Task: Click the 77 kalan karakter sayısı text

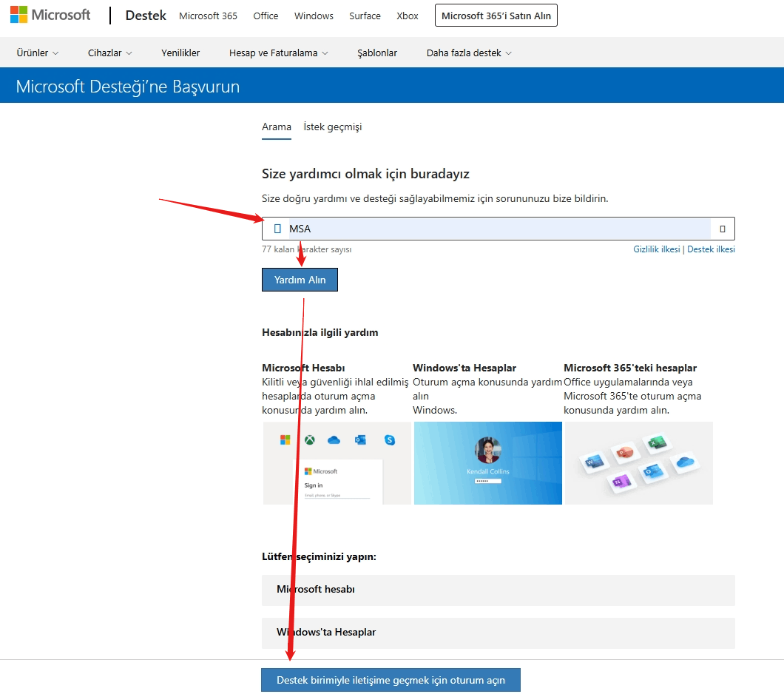Action: (x=306, y=249)
